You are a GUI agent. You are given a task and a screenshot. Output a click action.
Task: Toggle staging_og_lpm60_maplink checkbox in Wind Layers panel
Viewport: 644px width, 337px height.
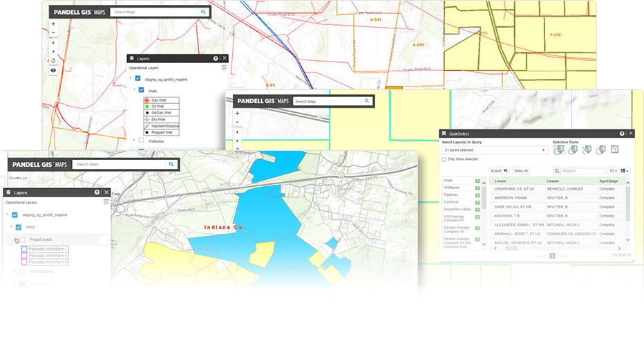[15, 215]
